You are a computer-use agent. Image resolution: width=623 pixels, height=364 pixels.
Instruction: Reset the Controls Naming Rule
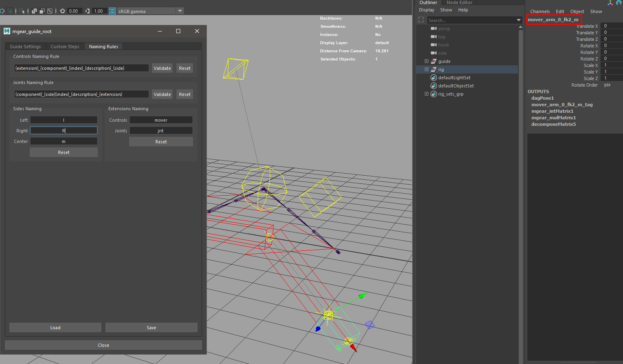[185, 68]
